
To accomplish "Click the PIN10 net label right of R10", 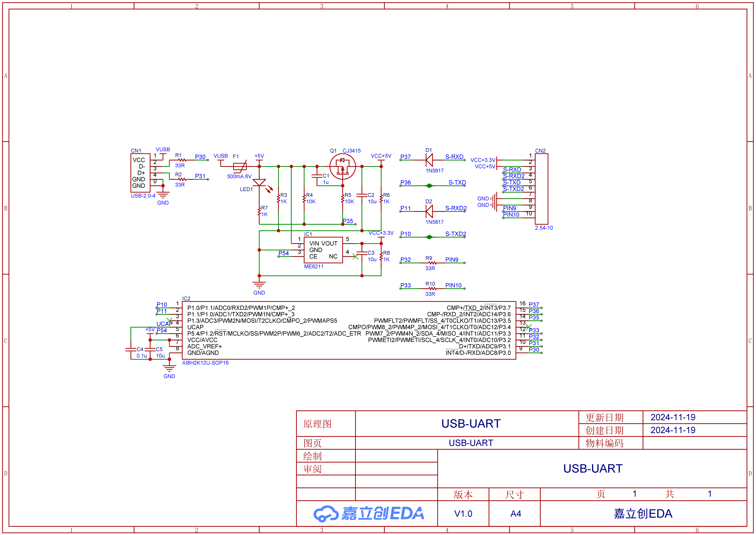I will pos(453,285).
